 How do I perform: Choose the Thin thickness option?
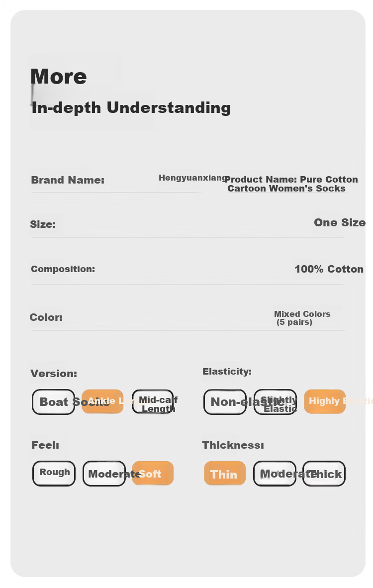pyautogui.click(x=225, y=473)
